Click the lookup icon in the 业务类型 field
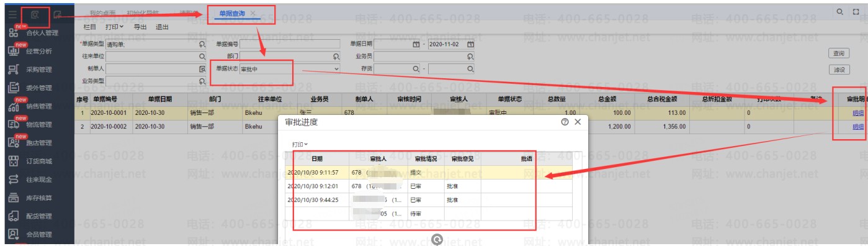Image resolution: width=868 pixels, height=246 pixels. (202, 81)
